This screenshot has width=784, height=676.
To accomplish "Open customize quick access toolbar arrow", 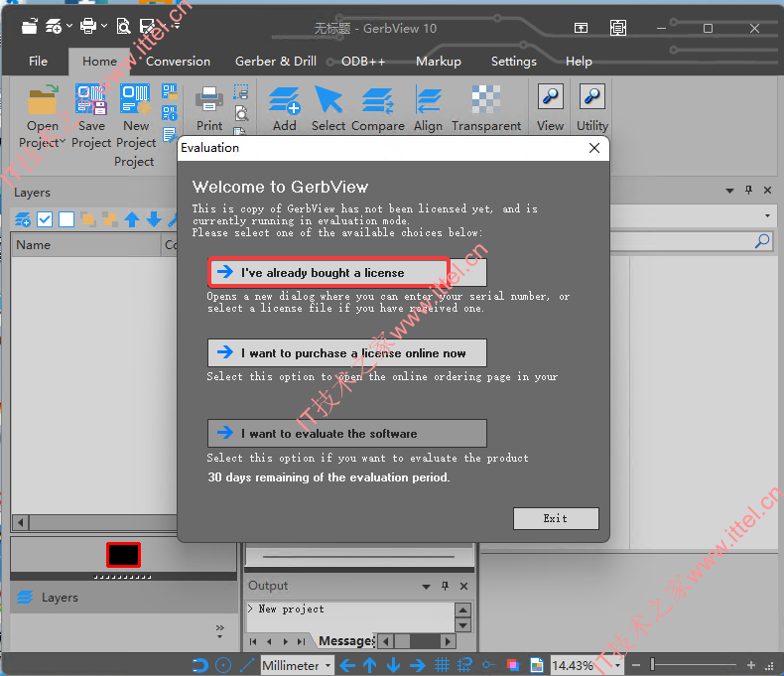I will (x=176, y=25).
